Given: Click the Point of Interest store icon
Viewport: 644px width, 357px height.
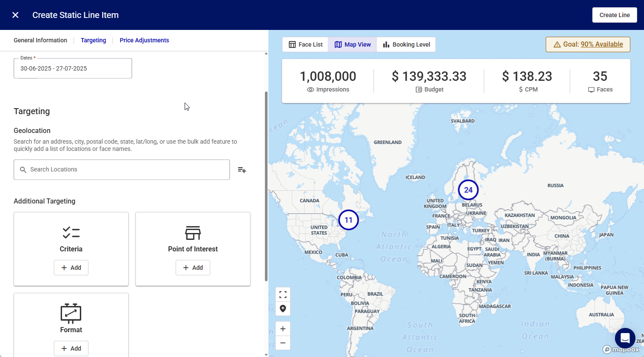Looking at the screenshot, I should click(x=193, y=233).
